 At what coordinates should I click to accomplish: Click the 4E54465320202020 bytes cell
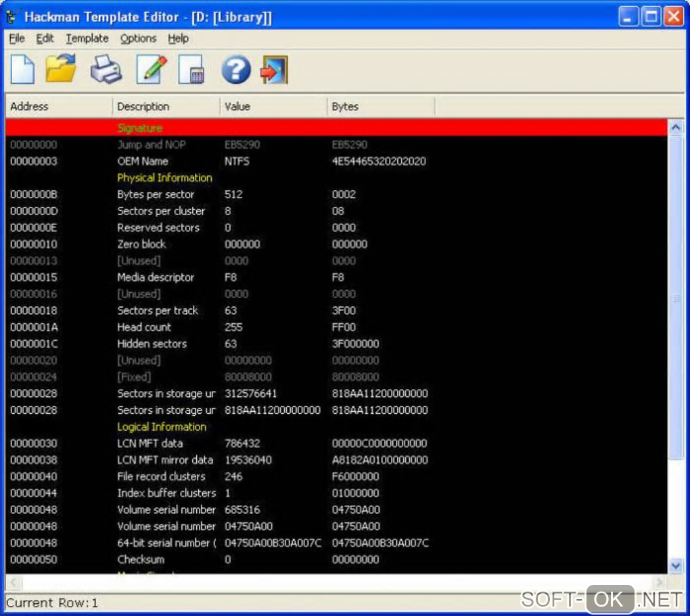379,162
